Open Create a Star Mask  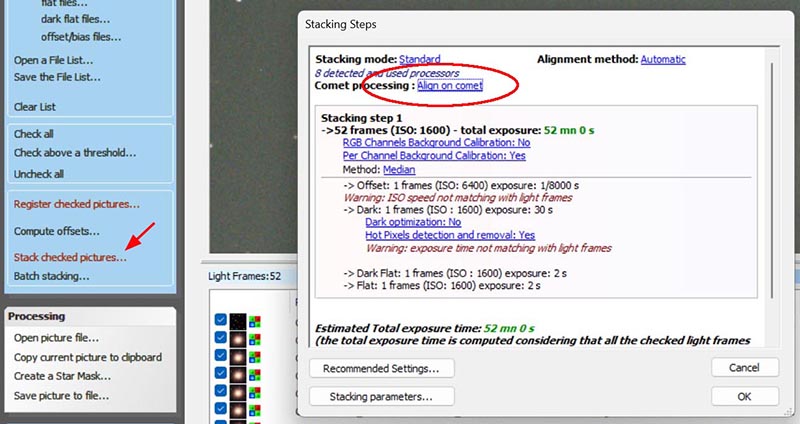pos(62,376)
